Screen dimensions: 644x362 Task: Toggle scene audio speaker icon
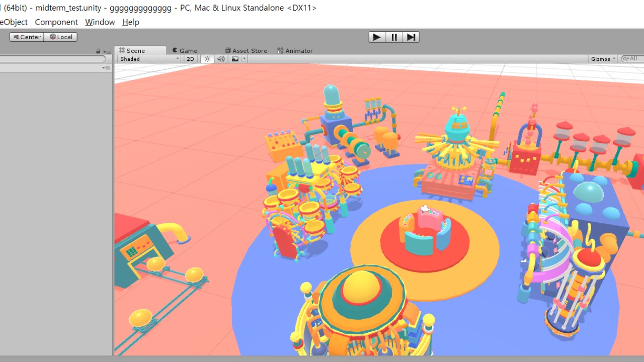click(x=221, y=59)
